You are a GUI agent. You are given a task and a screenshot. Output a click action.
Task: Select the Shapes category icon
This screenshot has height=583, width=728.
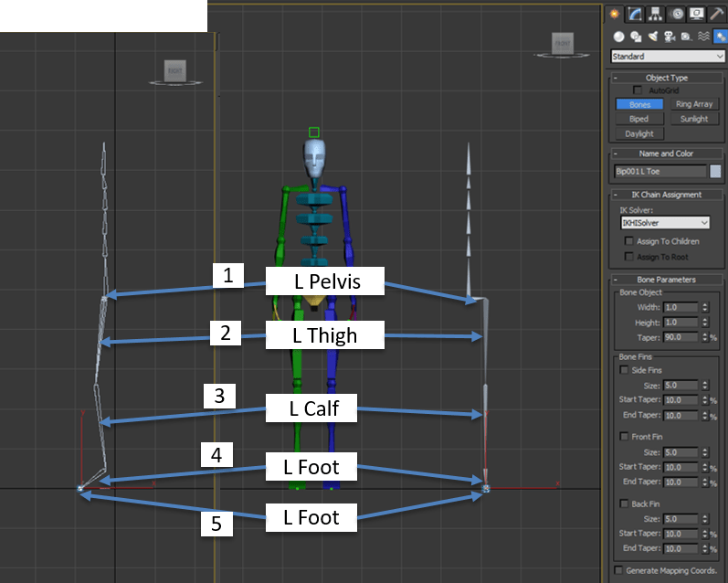coord(636,37)
